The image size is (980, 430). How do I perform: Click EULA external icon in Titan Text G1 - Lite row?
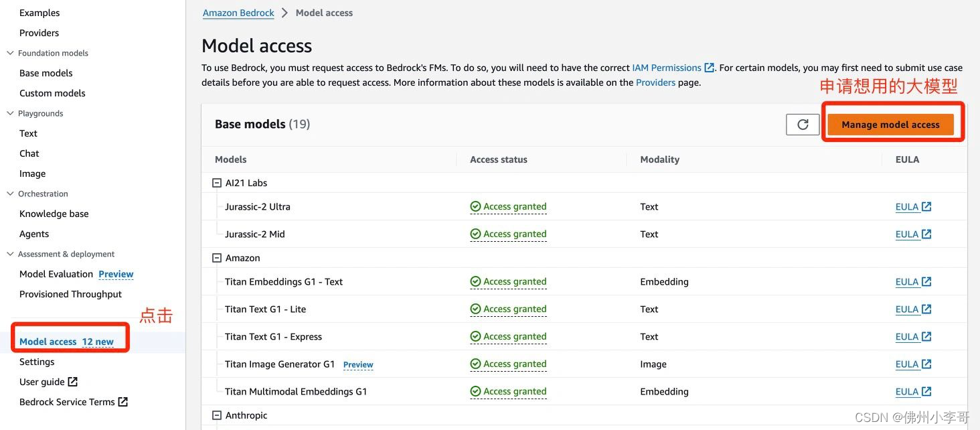tap(926, 309)
